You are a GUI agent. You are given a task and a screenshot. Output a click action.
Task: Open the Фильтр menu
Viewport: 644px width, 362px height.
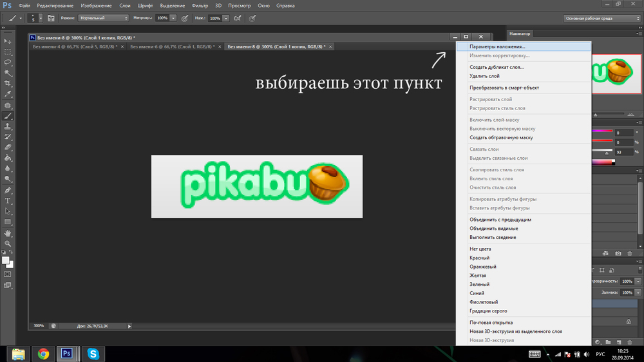(200, 5)
